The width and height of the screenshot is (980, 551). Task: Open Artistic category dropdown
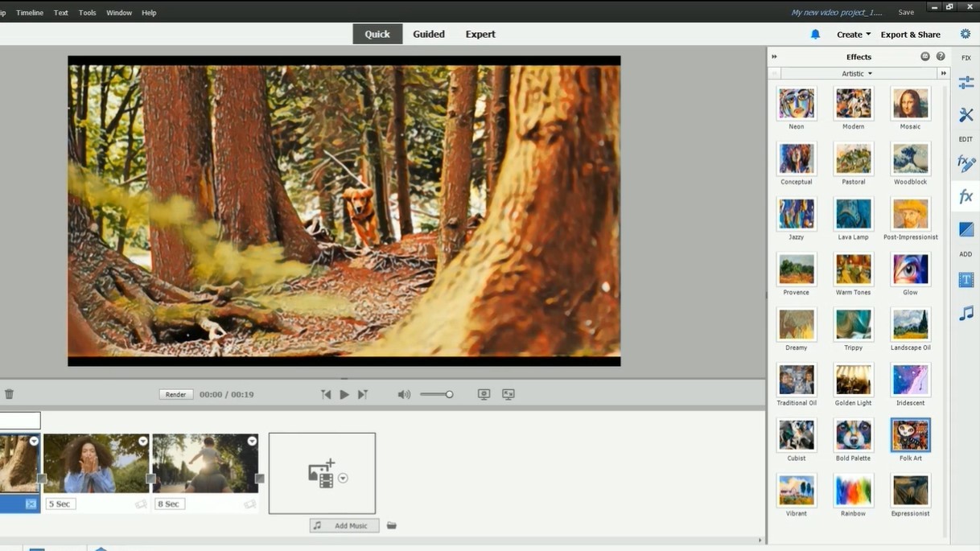pos(857,73)
